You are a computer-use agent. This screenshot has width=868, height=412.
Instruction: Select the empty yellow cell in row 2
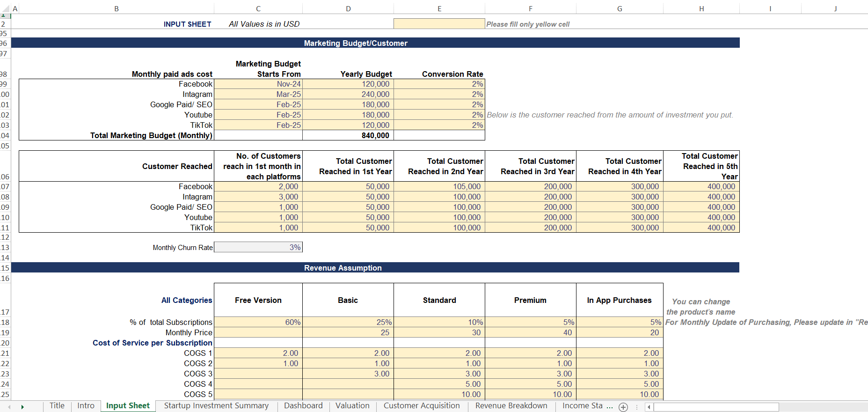tap(439, 24)
